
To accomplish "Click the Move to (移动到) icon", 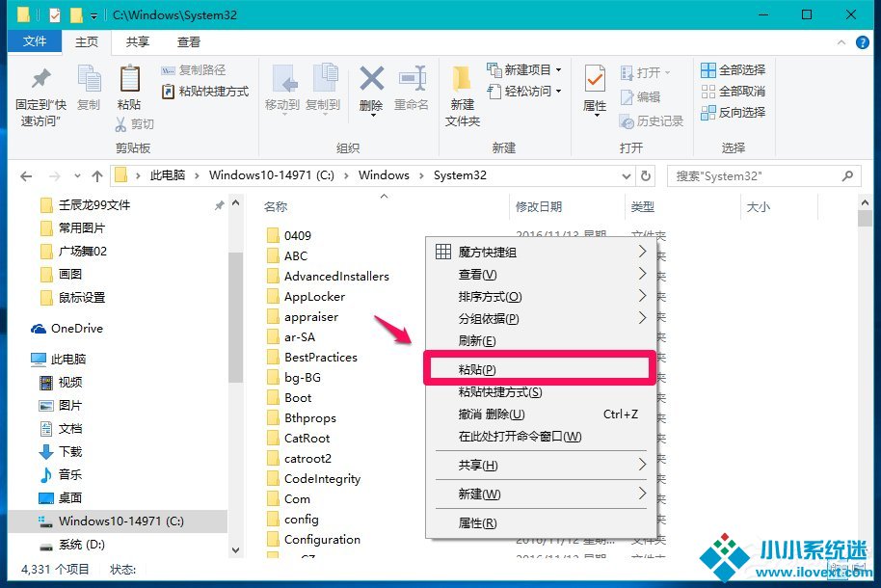I will tap(284, 79).
